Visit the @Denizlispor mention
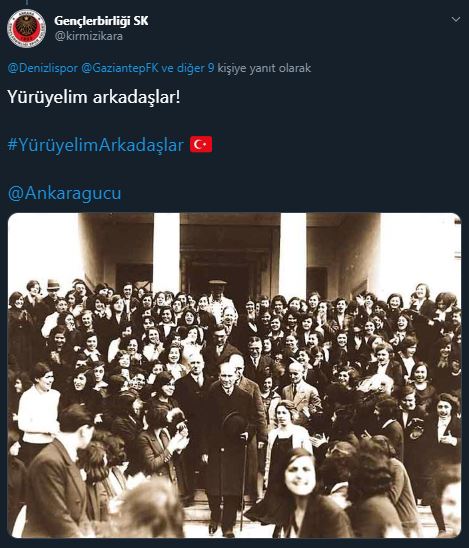 click(x=42, y=68)
